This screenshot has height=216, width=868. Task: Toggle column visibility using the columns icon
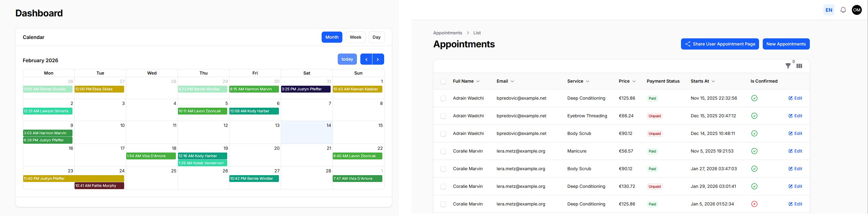(x=799, y=66)
